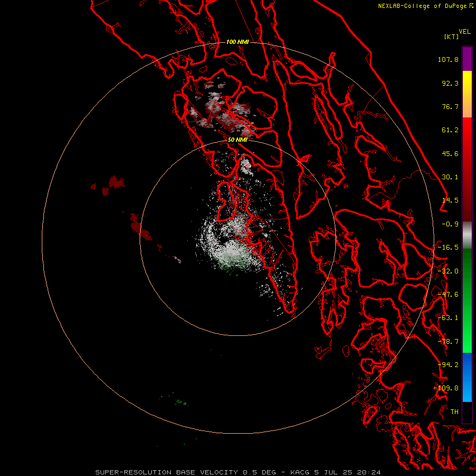
Task: Click the KACG 5 JUL 25 20:24 timestamp
Action: click(335, 472)
